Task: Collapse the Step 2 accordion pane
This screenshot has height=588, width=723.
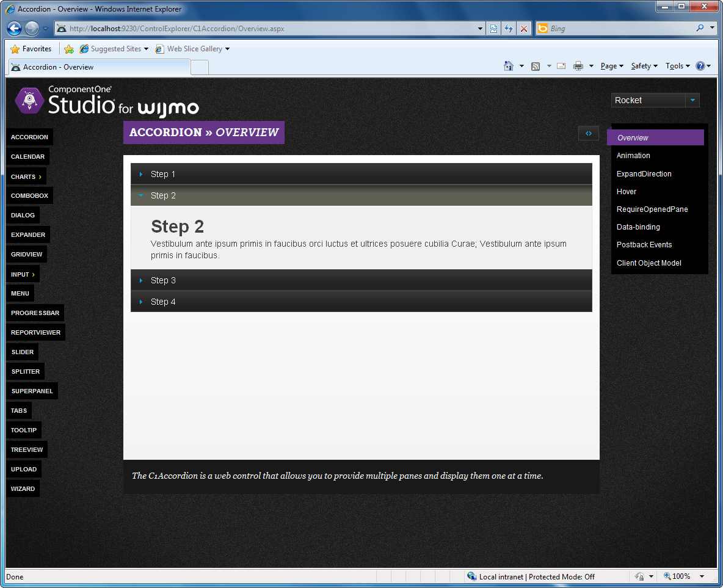Action: (x=361, y=195)
